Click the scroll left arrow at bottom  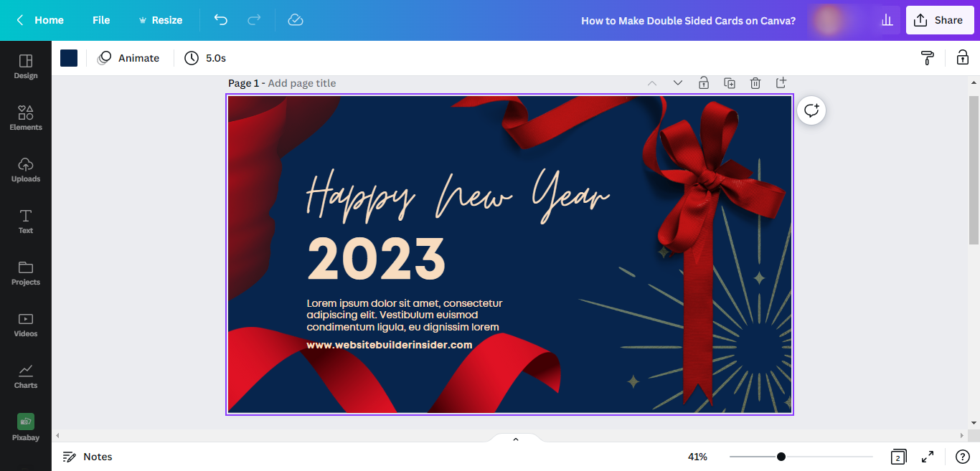57,436
